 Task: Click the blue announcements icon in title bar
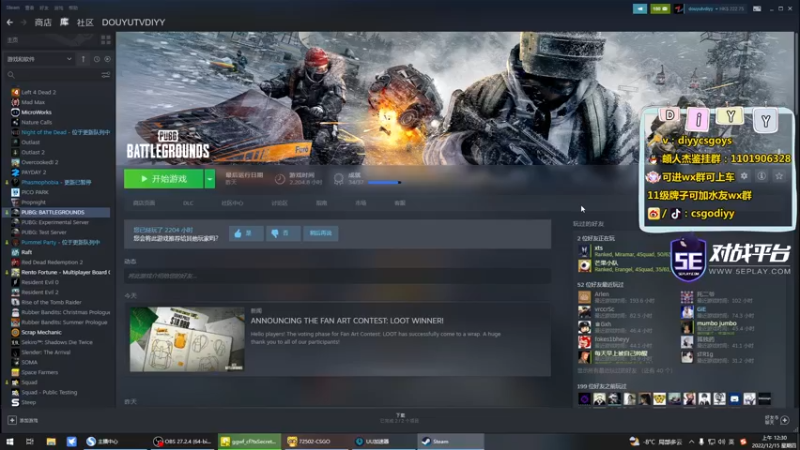coord(640,9)
